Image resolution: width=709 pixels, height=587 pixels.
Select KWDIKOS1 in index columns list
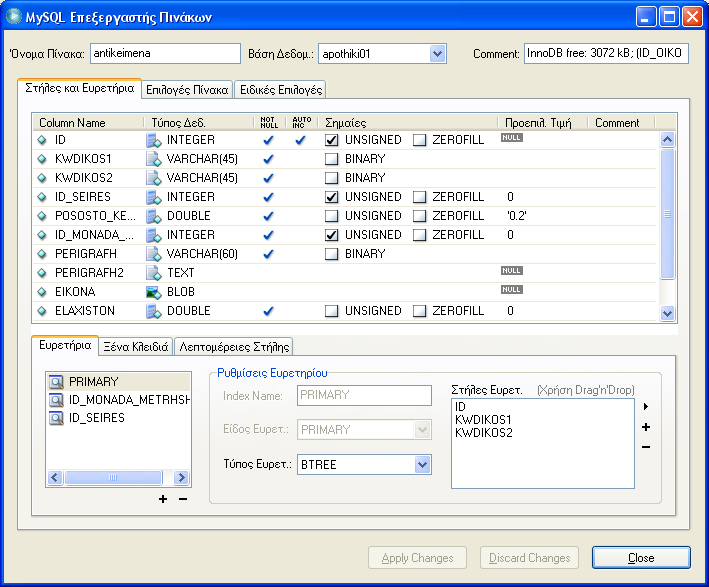483,420
